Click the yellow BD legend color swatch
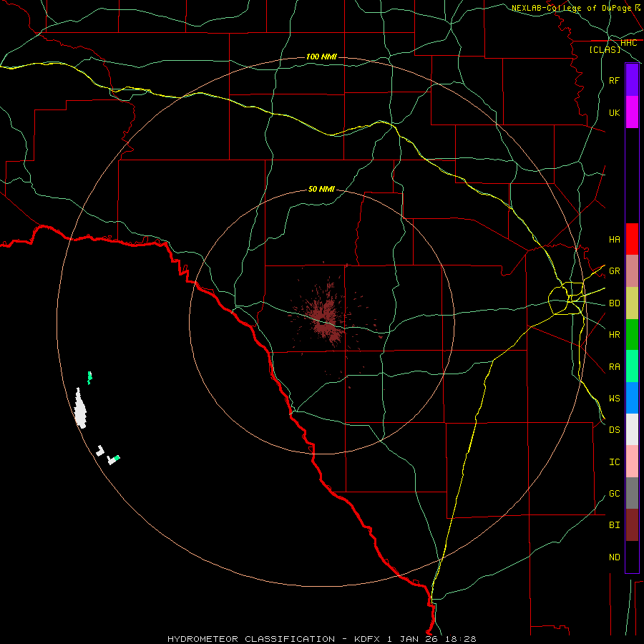This screenshot has width=644, height=644. (x=632, y=303)
